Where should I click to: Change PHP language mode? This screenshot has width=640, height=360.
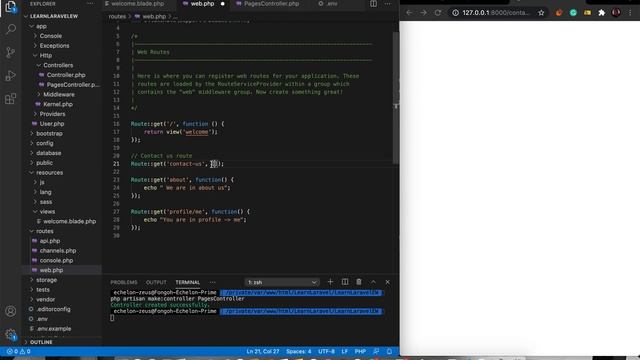pos(360,351)
